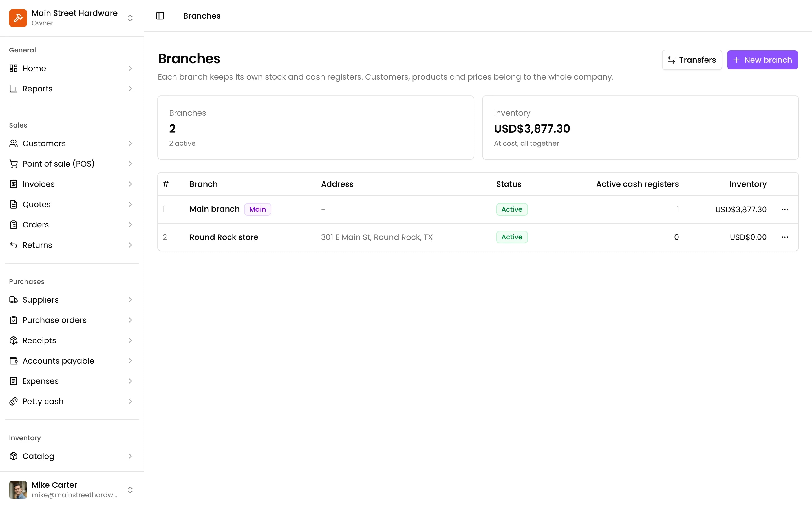812x508 pixels.
Task: Click the Transfers button
Action: pyautogui.click(x=692, y=60)
